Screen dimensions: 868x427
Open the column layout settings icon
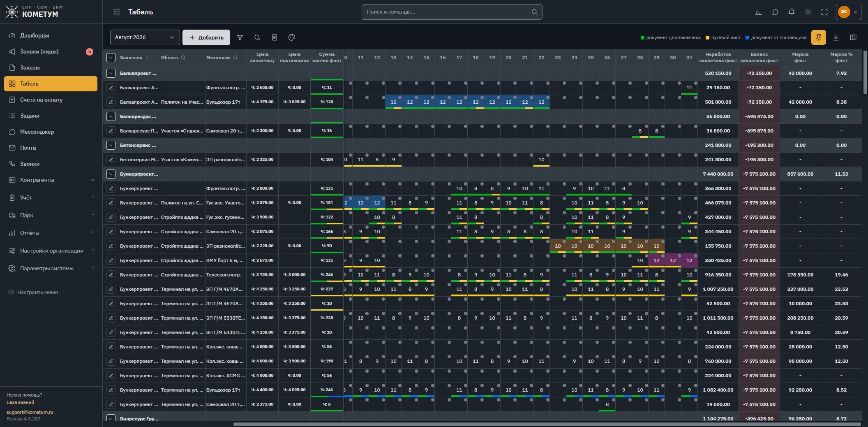pyautogui.click(x=853, y=37)
